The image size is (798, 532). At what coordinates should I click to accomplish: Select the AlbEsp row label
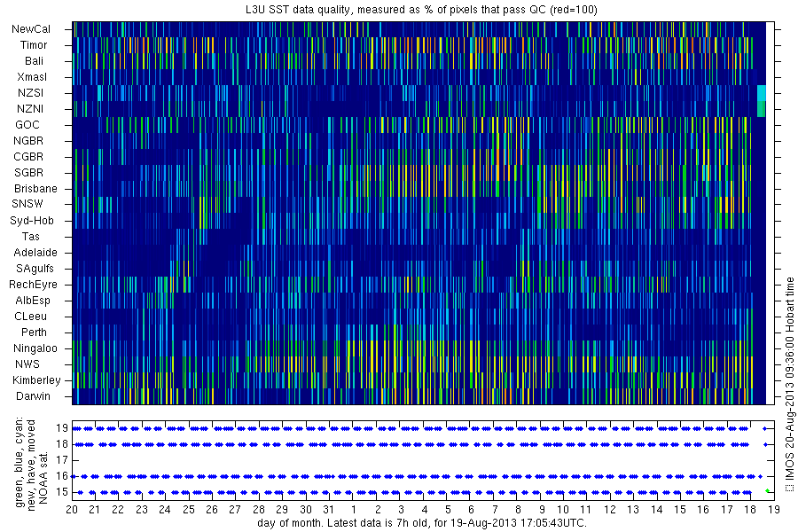33,301
